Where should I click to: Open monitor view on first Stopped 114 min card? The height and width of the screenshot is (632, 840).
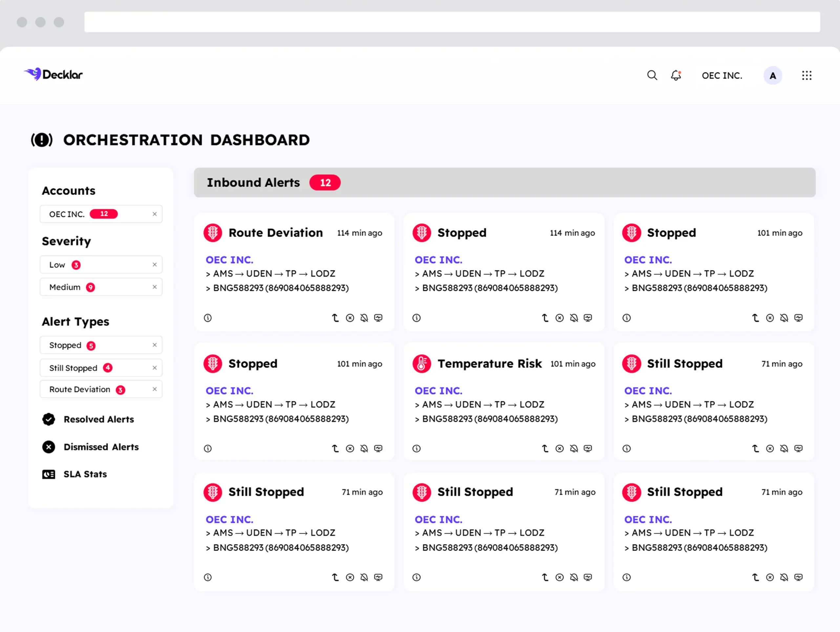588,318
